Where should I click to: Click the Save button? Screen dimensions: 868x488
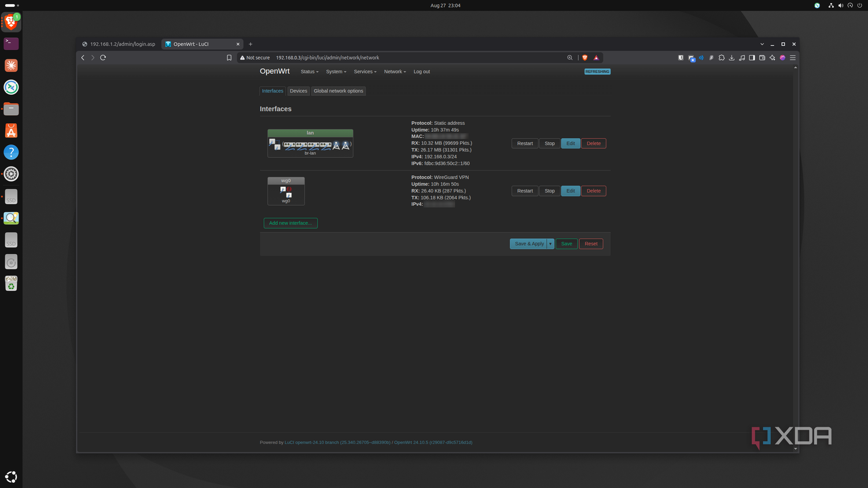[x=567, y=244]
